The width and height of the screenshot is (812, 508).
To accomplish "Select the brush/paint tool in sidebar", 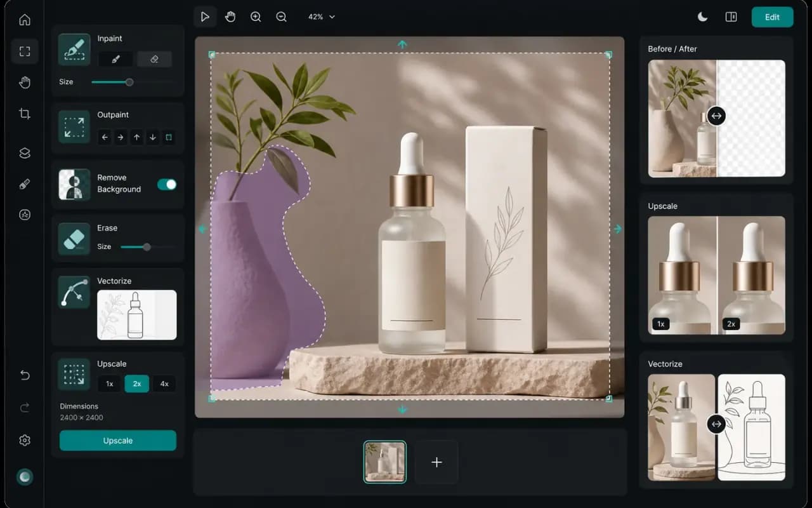I will click(25, 184).
